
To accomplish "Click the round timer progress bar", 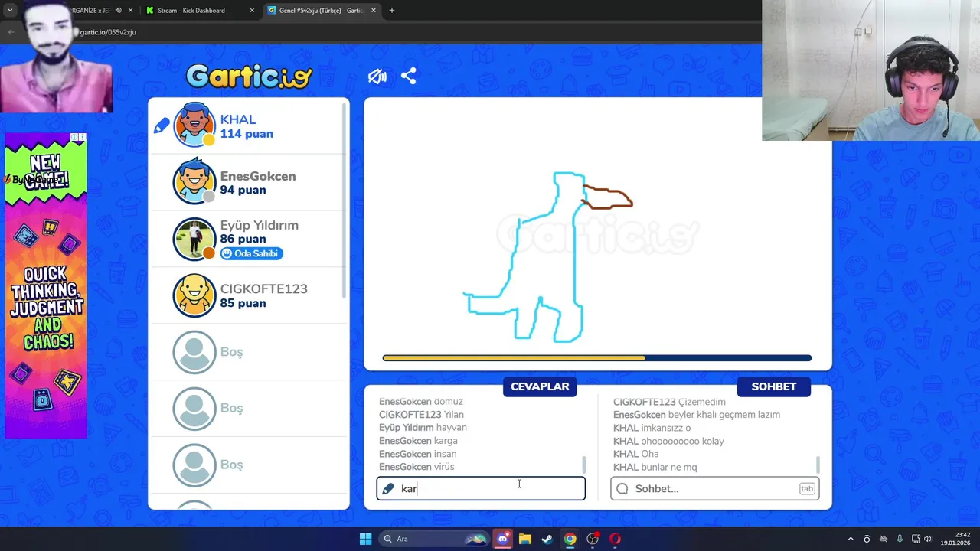I will click(x=597, y=358).
